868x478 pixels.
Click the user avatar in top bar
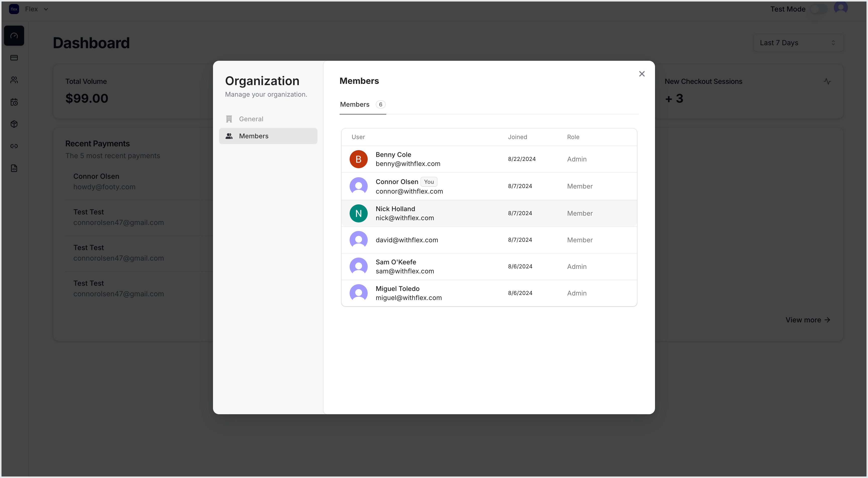[x=841, y=8]
